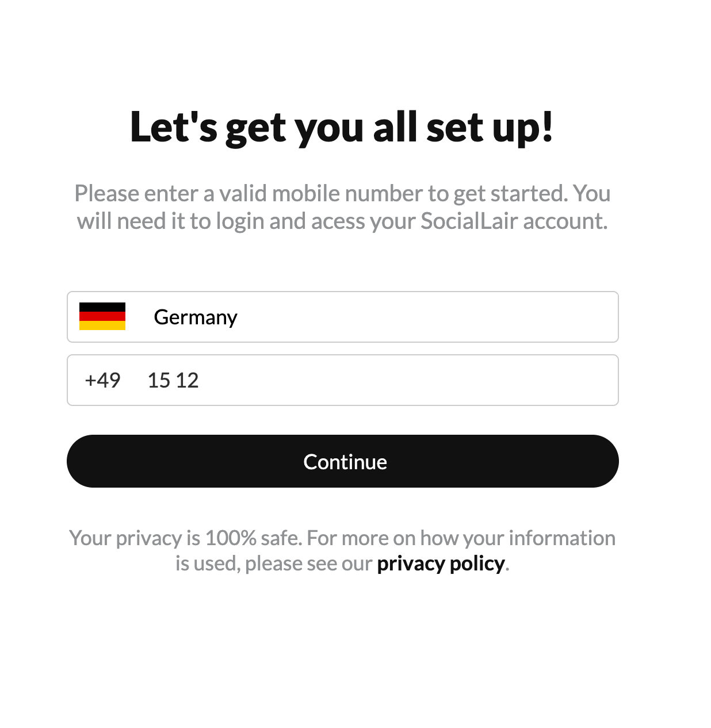Viewport: 711px width, 728px height.
Task: Click the "Please enter a valid mobile number" text
Action: click(x=249, y=193)
